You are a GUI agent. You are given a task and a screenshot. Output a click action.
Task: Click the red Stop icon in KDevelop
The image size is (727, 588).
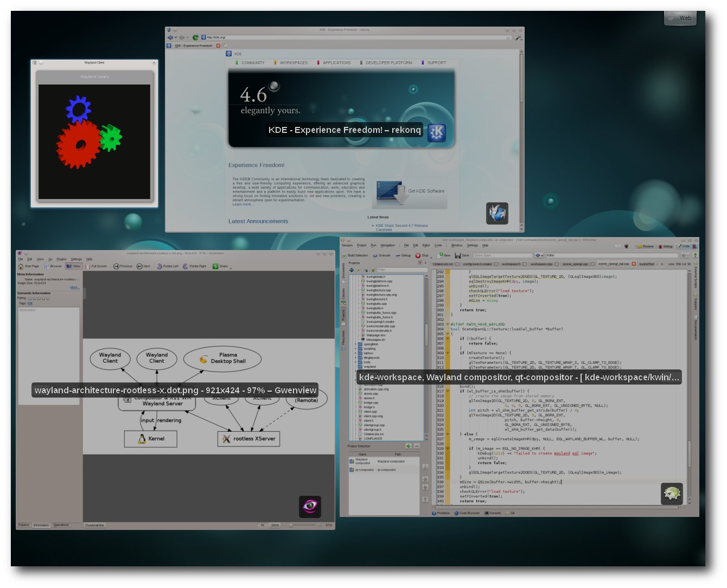tap(418, 255)
